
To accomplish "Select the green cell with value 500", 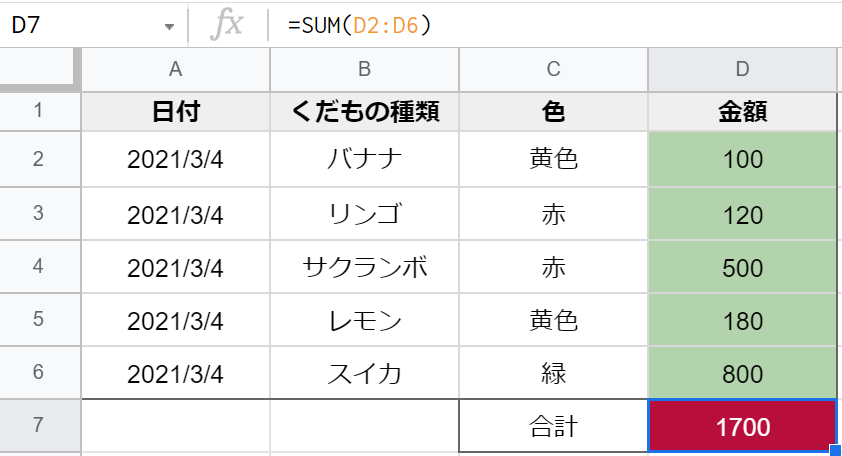I will [x=743, y=267].
